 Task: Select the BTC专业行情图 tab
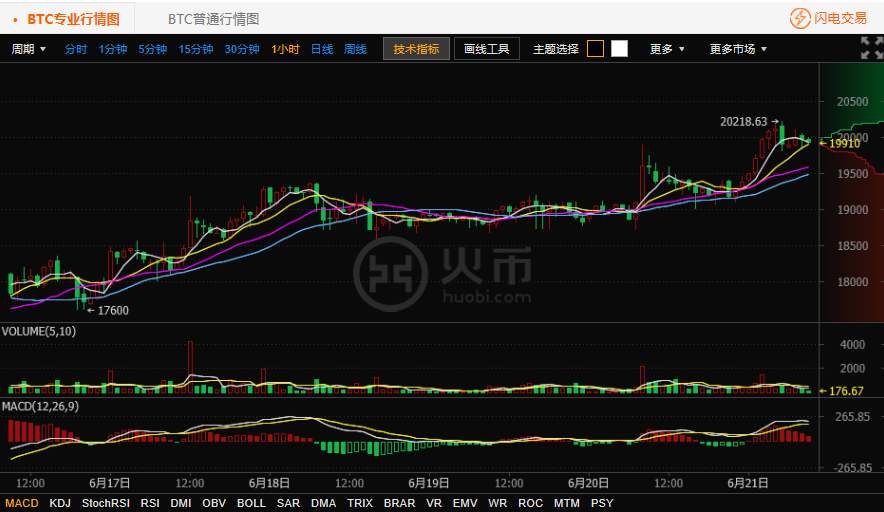[x=72, y=19]
